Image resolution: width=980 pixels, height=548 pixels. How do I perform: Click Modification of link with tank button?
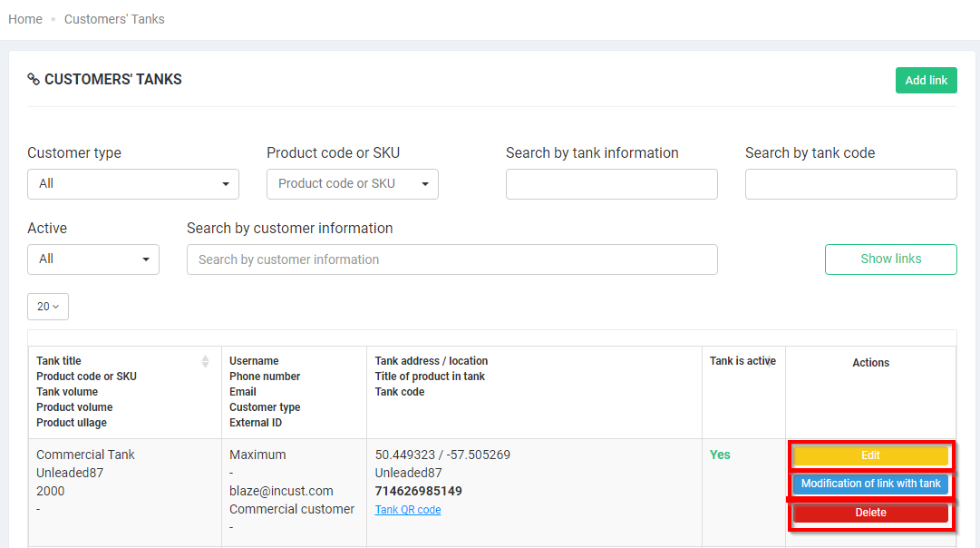[x=870, y=484]
